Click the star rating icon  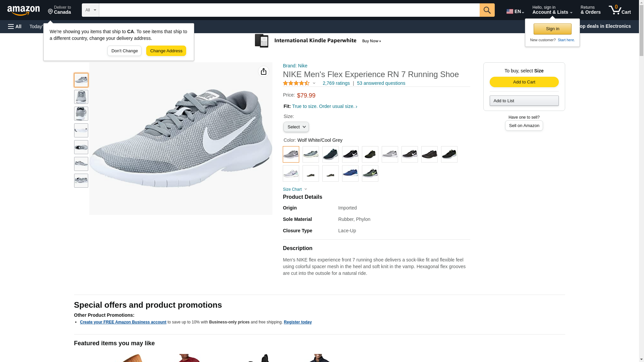pyautogui.click(x=296, y=83)
